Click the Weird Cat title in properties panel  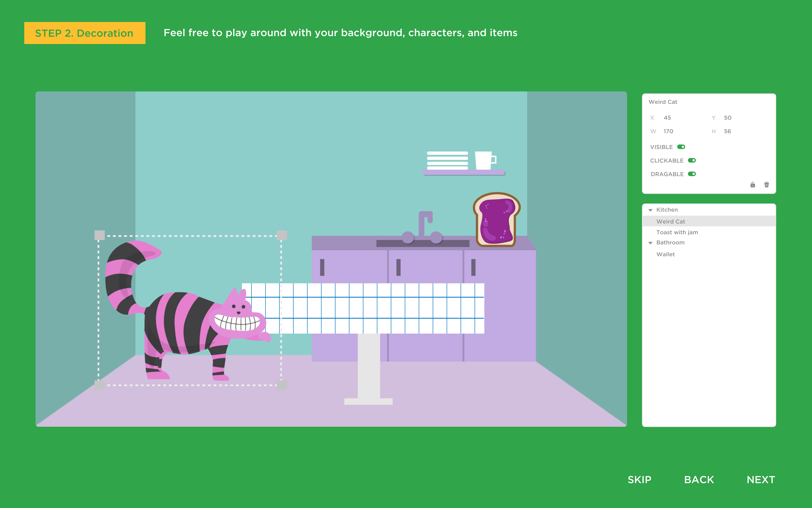click(663, 102)
